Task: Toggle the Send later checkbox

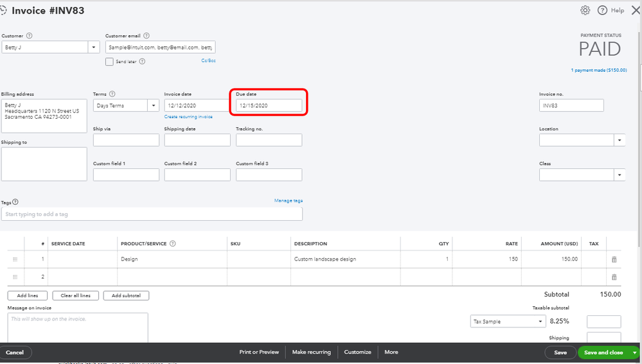Action: pos(110,62)
